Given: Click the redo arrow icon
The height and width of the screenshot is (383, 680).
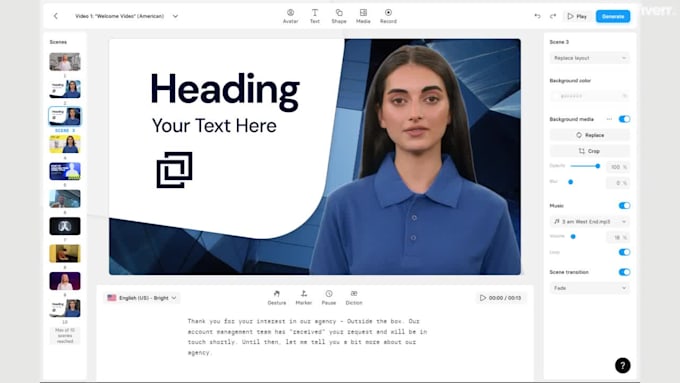Looking at the screenshot, I should tap(553, 16).
